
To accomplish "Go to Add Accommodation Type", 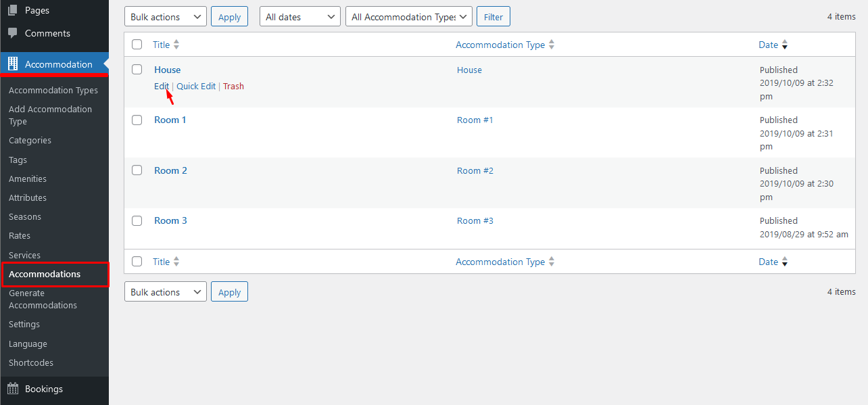I will point(51,116).
